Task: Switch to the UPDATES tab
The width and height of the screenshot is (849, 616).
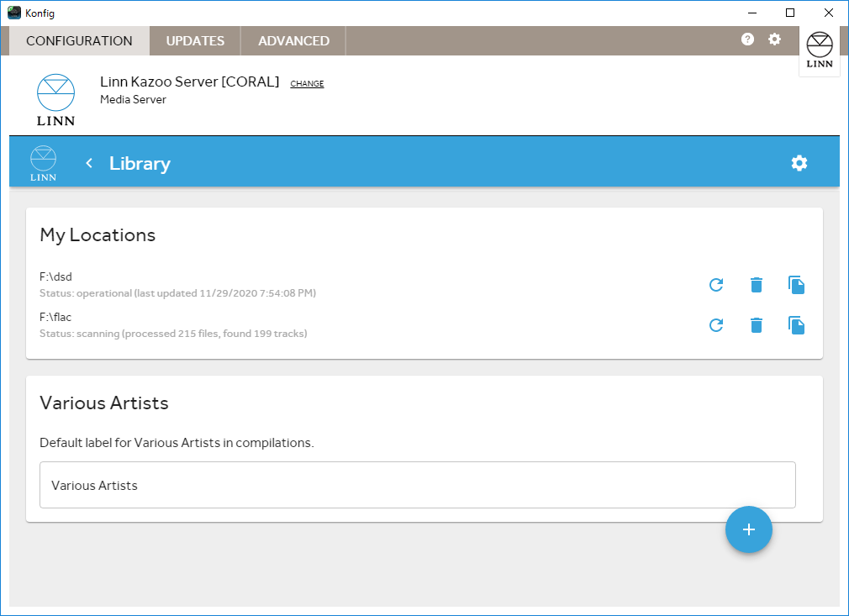Action: click(195, 40)
